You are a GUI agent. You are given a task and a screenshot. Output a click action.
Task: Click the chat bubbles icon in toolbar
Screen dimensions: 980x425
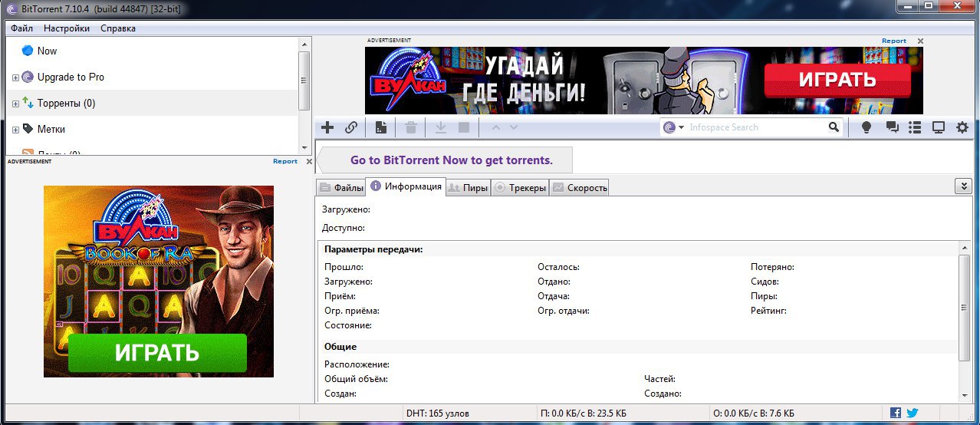(892, 127)
